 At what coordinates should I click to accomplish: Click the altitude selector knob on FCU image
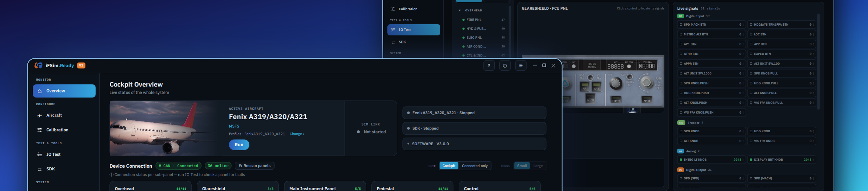click(x=616, y=83)
